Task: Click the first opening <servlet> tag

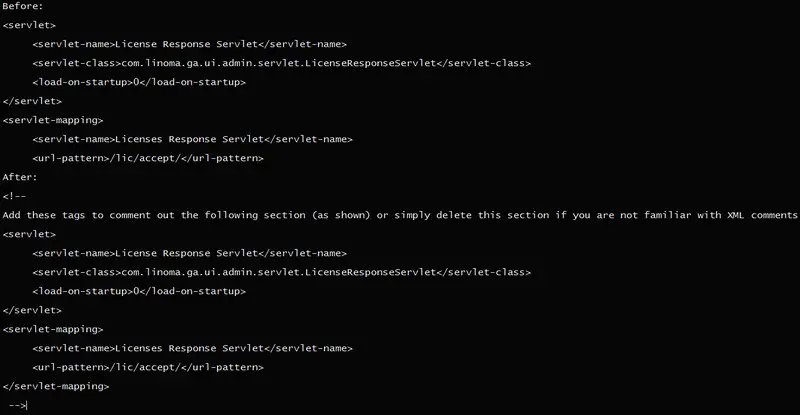Action: tap(29, 25)
